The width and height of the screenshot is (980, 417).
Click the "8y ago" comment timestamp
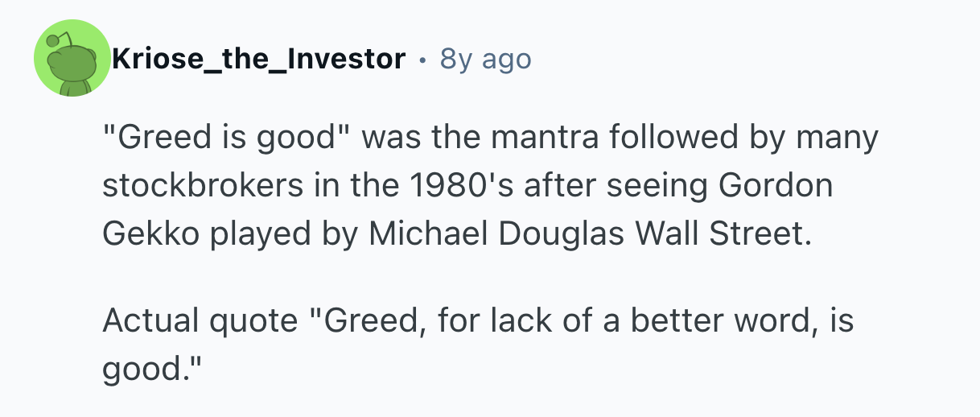[485, 59]
